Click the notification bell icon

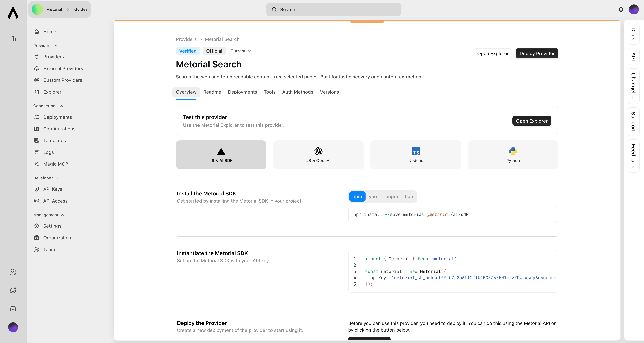621,10
